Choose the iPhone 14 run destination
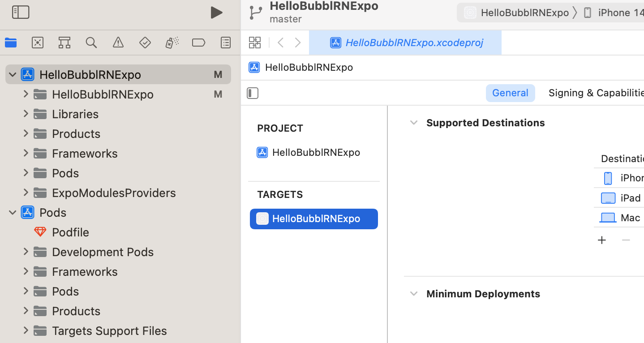The image size is (644, 343). click(x=614, y=13)
